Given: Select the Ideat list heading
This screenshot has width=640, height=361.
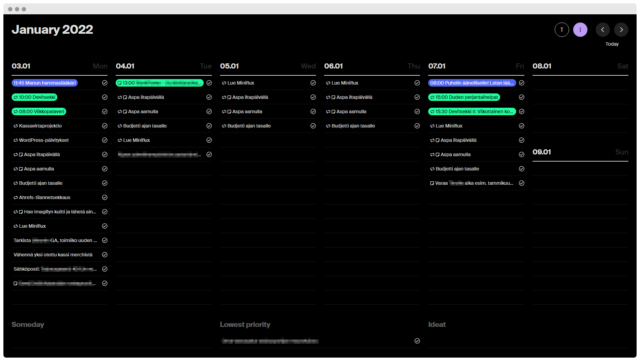Looking at the screenshot, I should coord(437,325).
